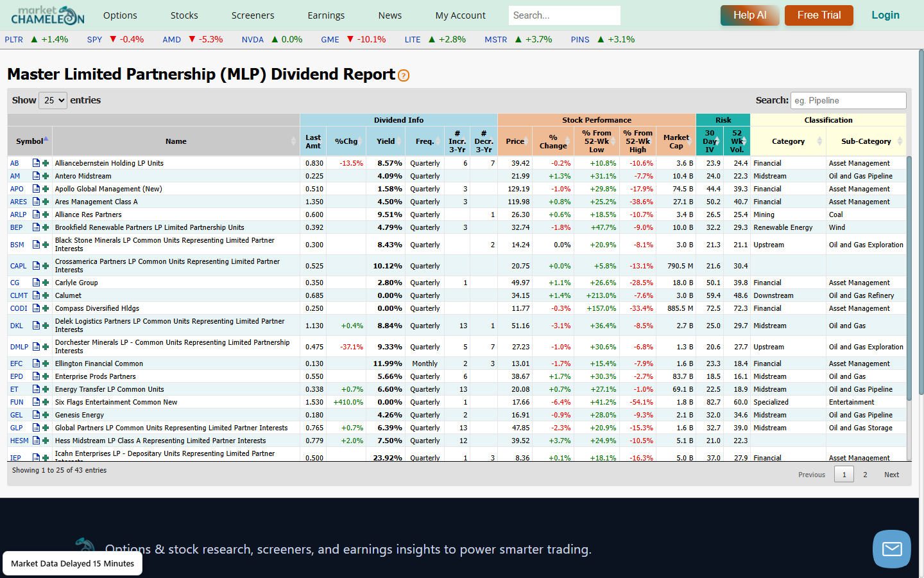Open the document icon for EFC
The width and height of the screenshot is (924, 578).
37,363
